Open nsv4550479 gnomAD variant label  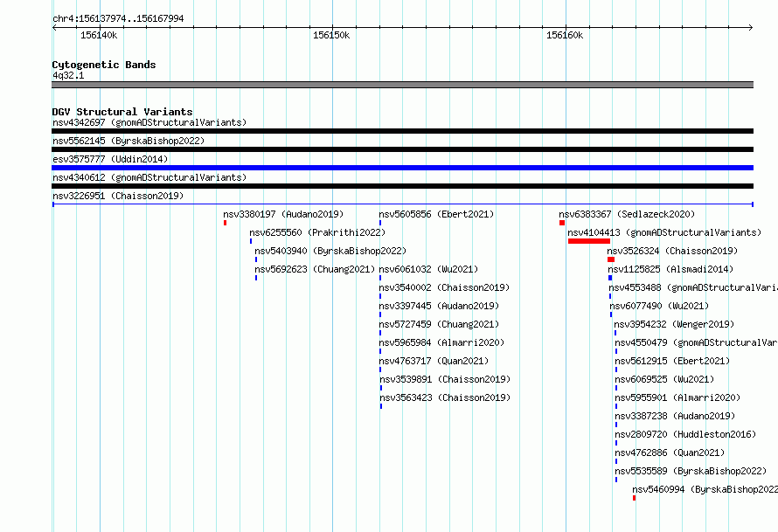(696, 342)
